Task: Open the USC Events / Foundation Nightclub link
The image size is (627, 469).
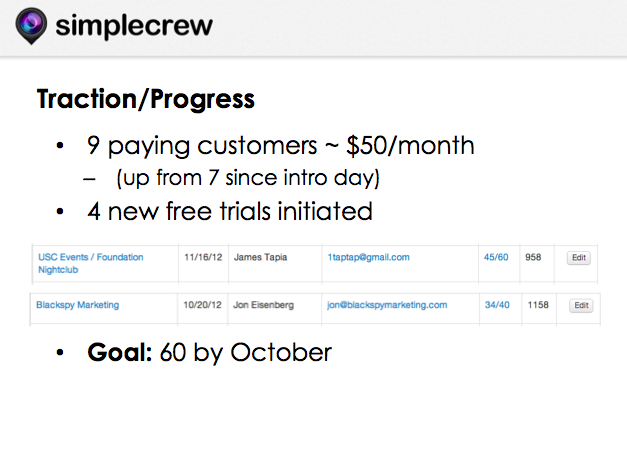Action: tap(90, 263)
